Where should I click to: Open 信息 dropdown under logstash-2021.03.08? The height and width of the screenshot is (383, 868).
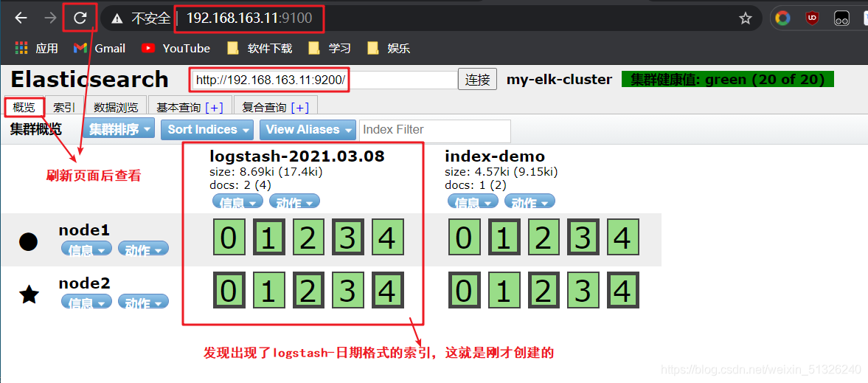(x=238, y=201)
